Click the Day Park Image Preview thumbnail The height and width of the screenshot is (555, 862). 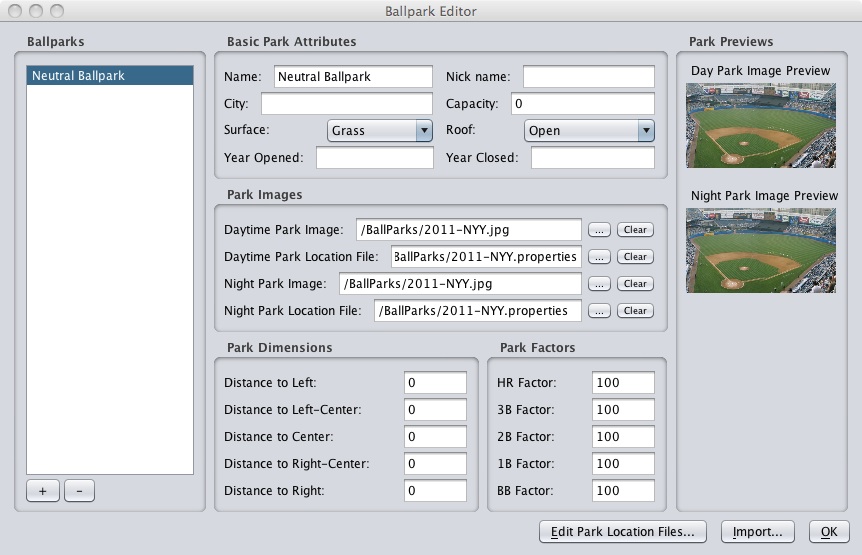761,125
